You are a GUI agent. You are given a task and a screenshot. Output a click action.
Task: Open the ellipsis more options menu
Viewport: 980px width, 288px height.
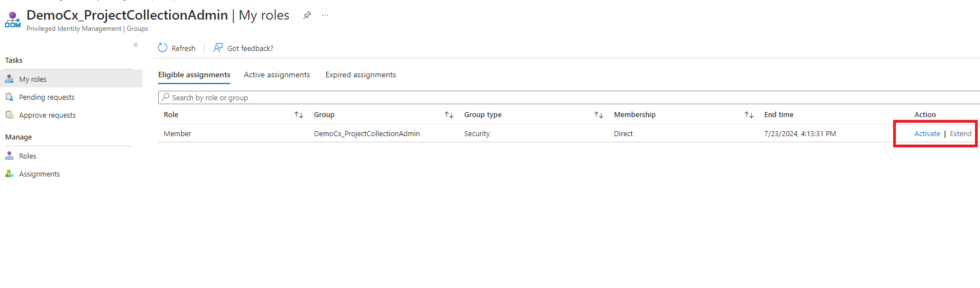325,16
